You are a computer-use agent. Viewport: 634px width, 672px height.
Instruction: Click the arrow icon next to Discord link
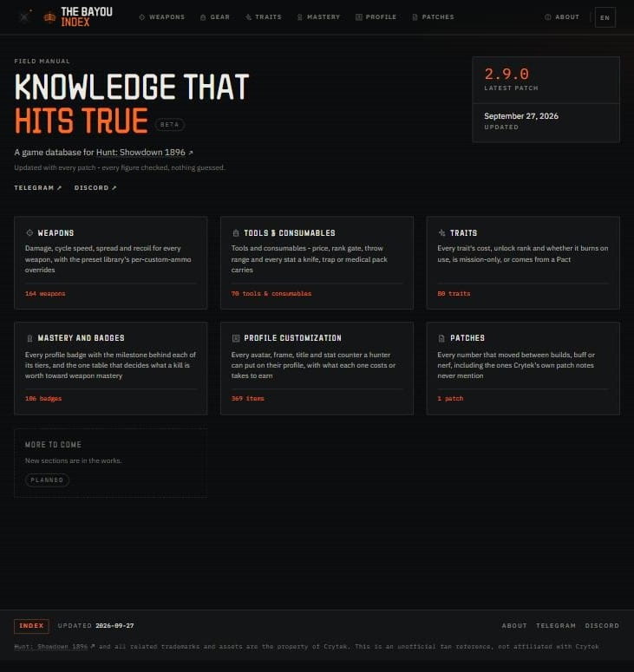[114, 187]
